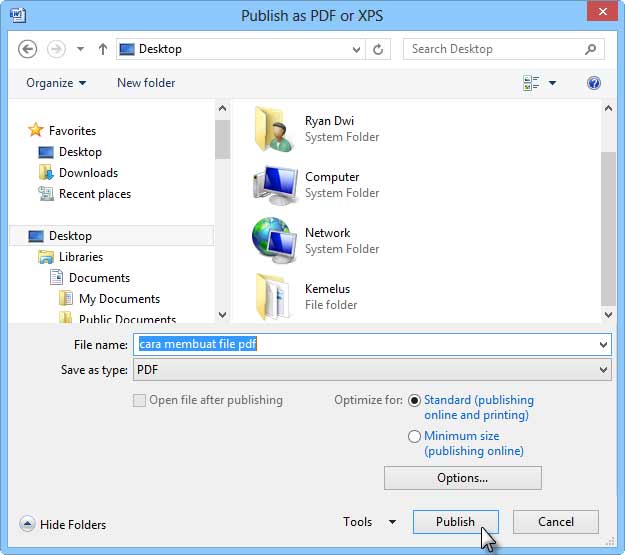This screenshot has width=625, height=555.
Task: Choose Minimum size publishing option
Action: 415,436
